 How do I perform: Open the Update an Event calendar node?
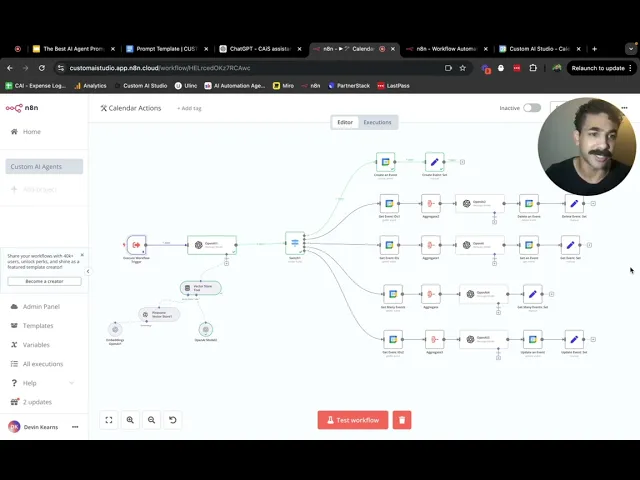coord(533,339)
